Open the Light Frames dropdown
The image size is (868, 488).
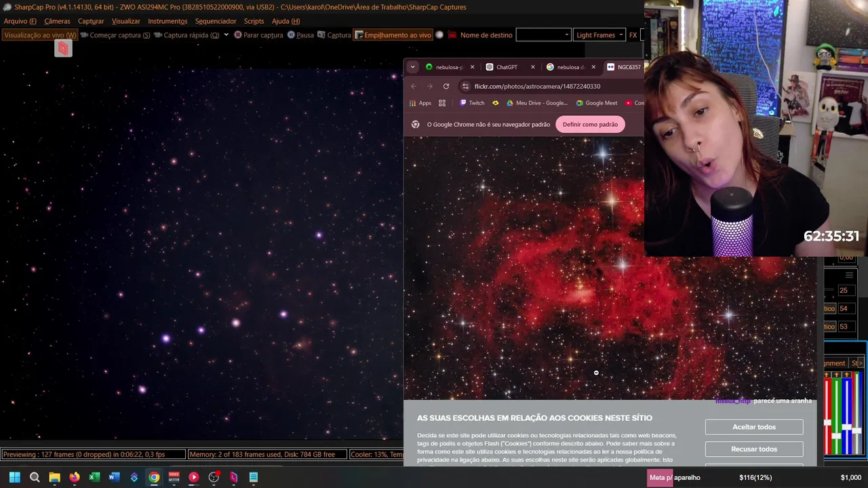coord(599,35)
